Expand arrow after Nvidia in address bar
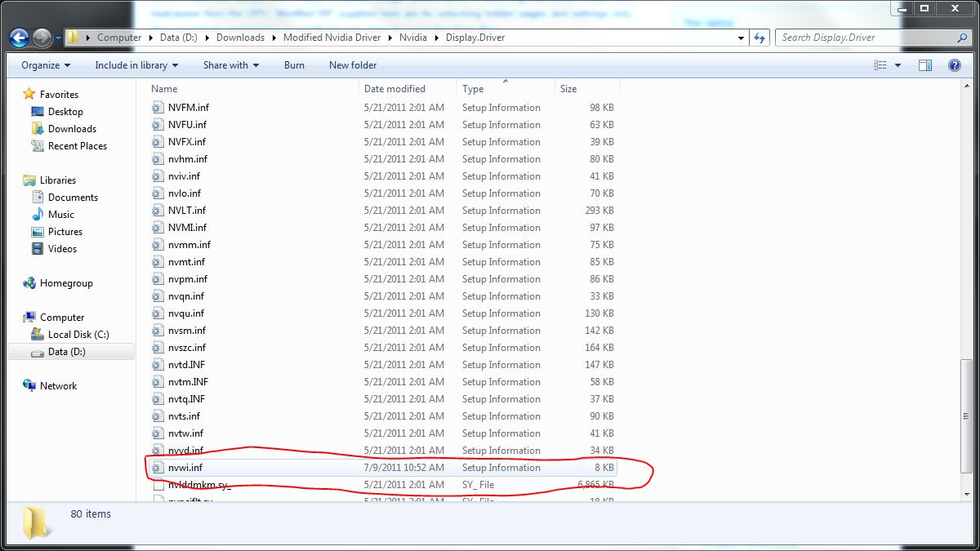Viewport: 980px width, 551px height. tap(435, 38)
